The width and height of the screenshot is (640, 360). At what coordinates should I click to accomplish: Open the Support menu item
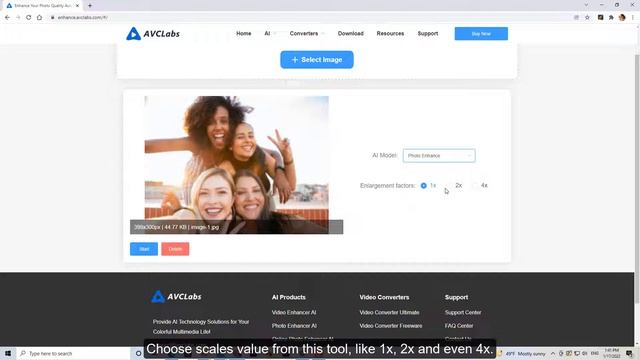click(428, 33)
